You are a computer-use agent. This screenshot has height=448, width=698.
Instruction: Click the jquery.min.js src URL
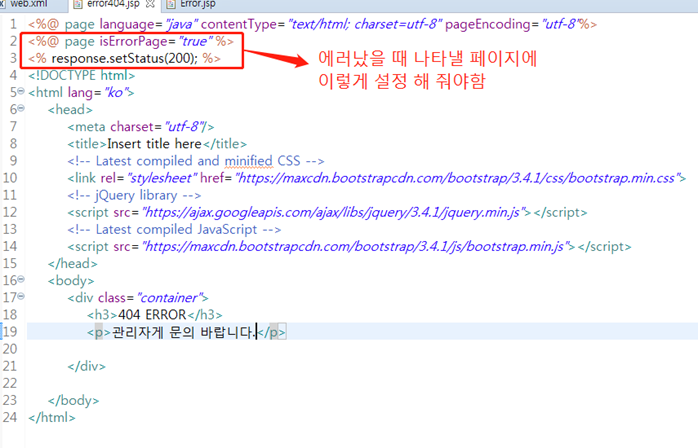click(x=334, y=212)
